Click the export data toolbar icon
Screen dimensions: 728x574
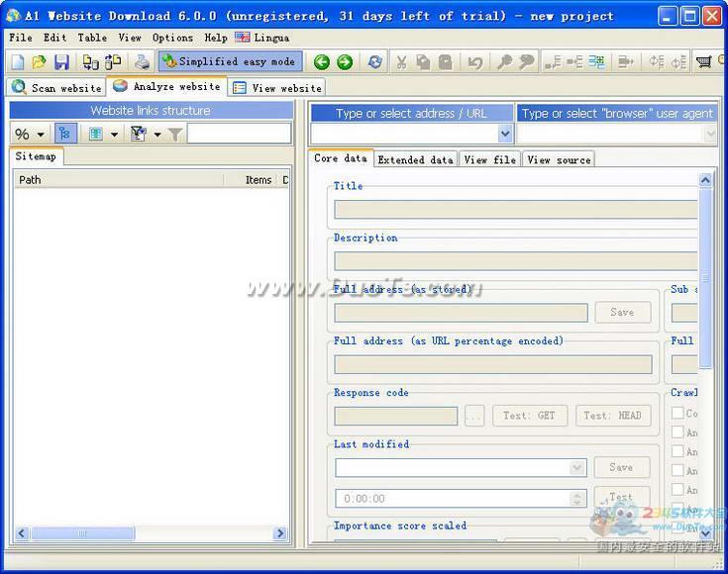pyautogui.click(x=113, y=61)
